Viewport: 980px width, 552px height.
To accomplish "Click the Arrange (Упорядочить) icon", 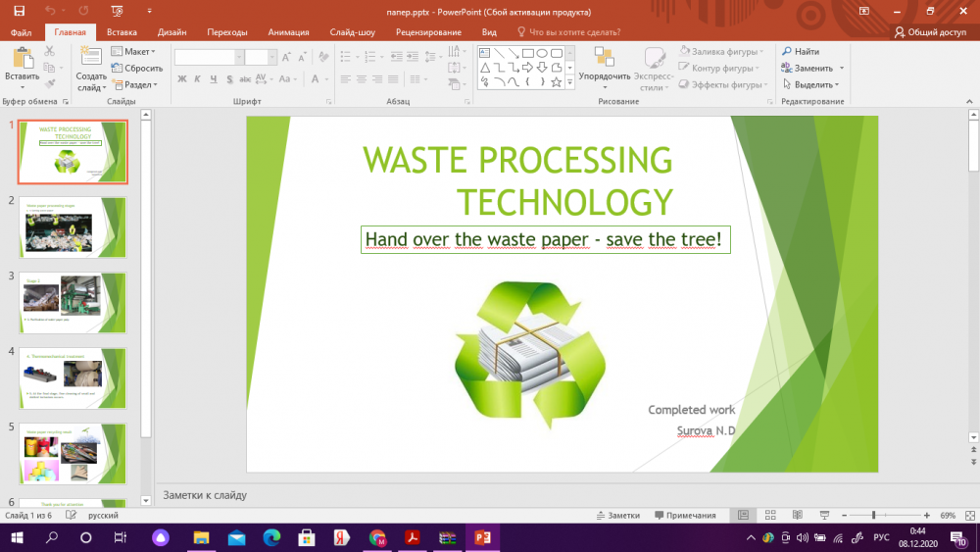I will coord(605,58).
